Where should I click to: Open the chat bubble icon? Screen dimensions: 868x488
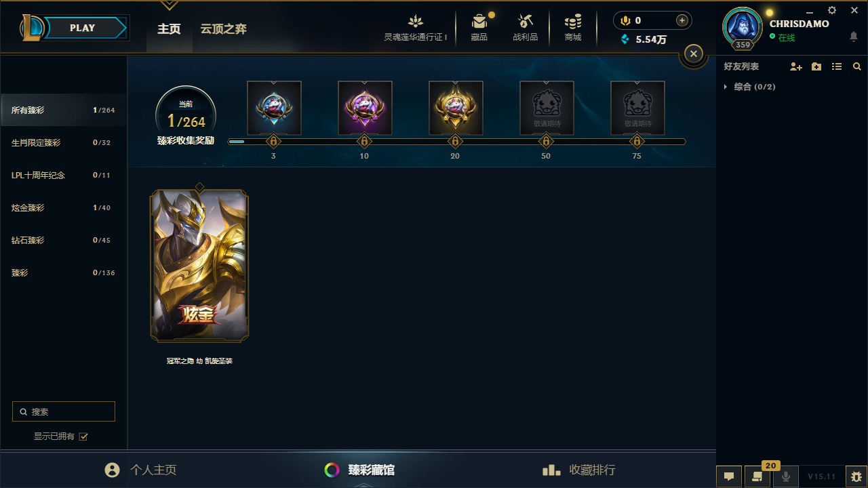[x=729, y=476]
